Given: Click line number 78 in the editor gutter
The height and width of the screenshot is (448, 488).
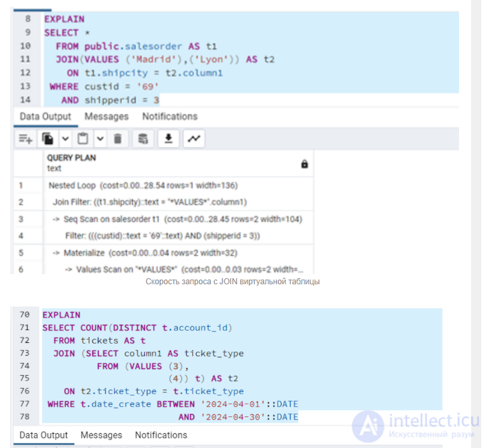Looking at the screenshot, I should pyautogui.click(x=24, y=416).
